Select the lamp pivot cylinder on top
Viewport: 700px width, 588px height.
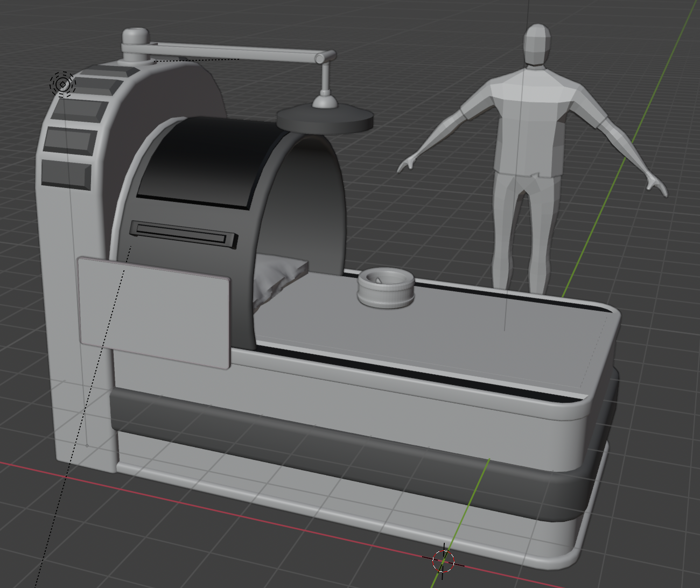tap(135, 45)
